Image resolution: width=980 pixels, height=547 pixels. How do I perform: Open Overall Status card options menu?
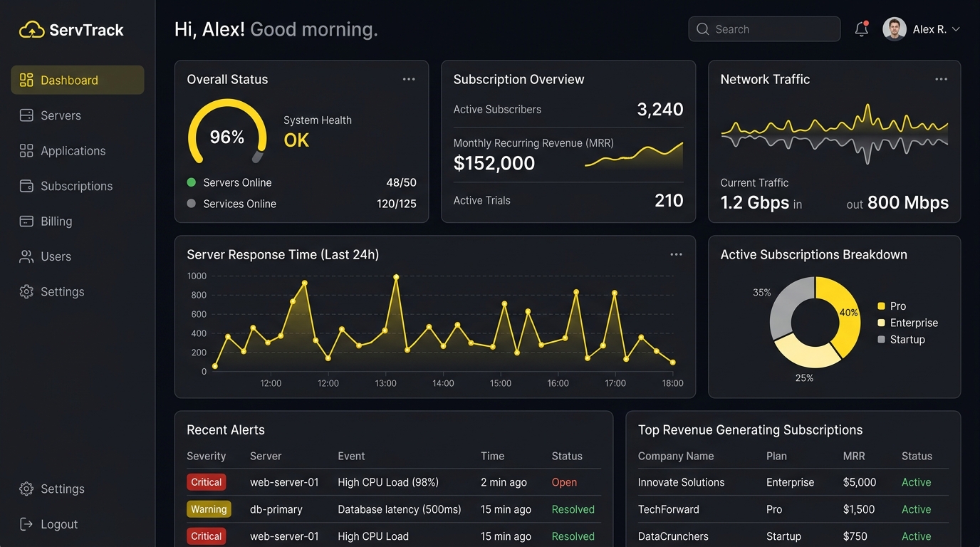click(409, 79)
